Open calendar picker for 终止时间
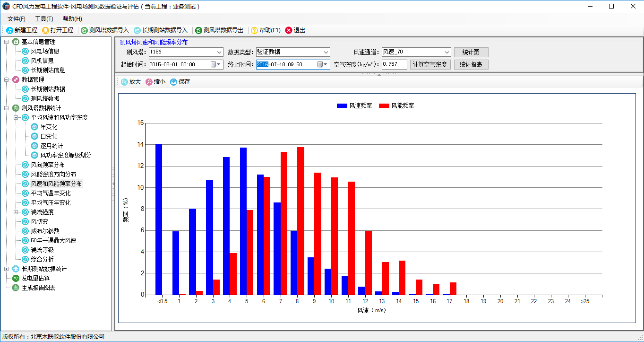 click(x=322, y=64)
